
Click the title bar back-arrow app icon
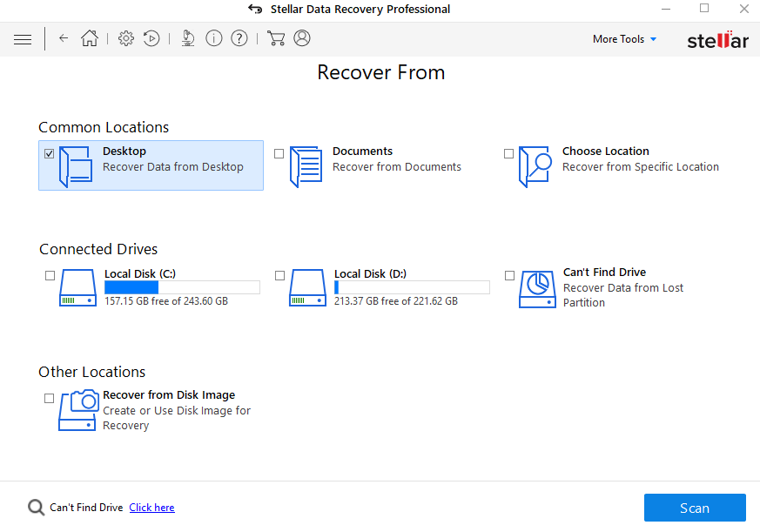pyautogui.click(x=255, y=9)
